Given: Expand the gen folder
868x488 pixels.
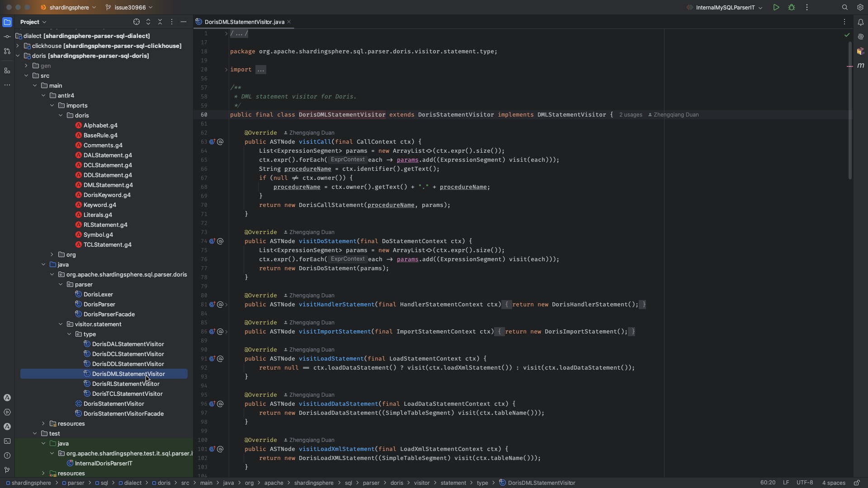Looking at the screenshot, I should (26, 66).
